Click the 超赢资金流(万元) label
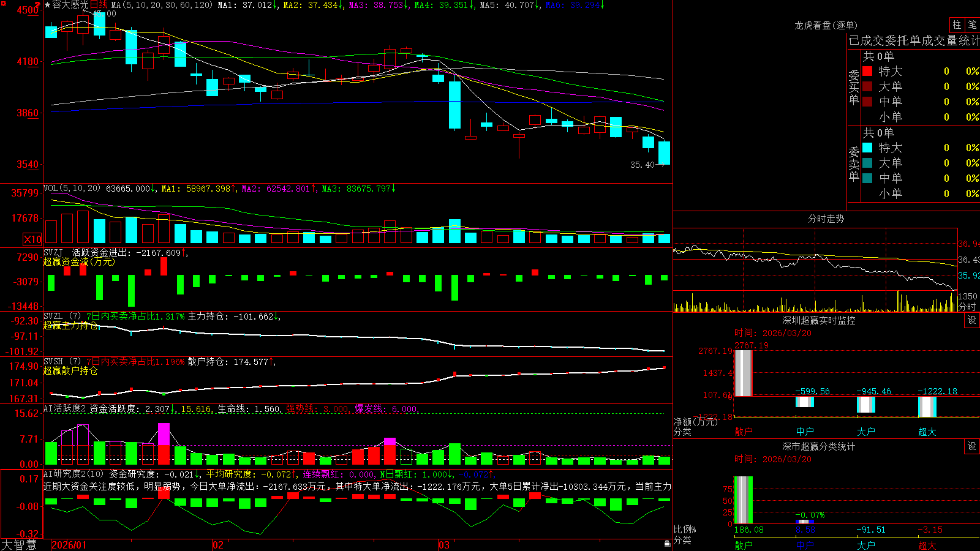The height and width of the screenshot is (551, 980). [79, 261]
